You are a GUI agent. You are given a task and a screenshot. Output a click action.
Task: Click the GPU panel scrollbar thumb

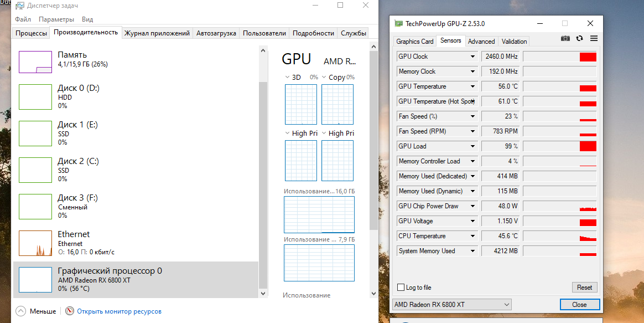pyautogui.click(x=373, y=140)
